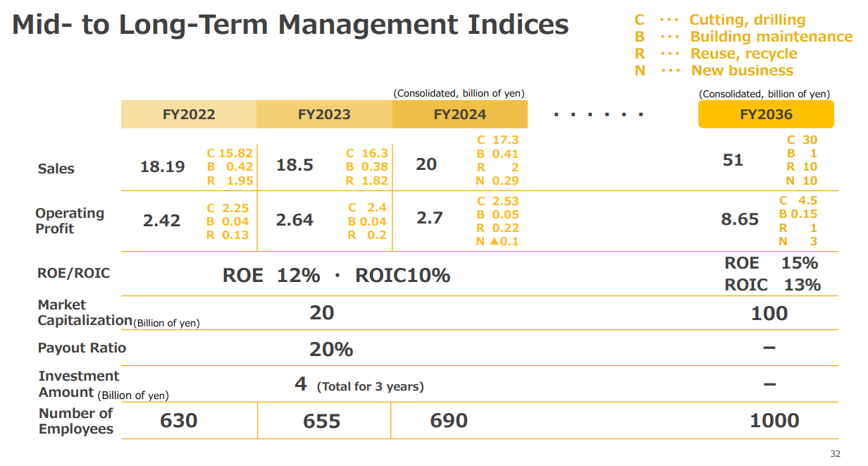
Task: Click the Sales row label
Action: (56, 169)
